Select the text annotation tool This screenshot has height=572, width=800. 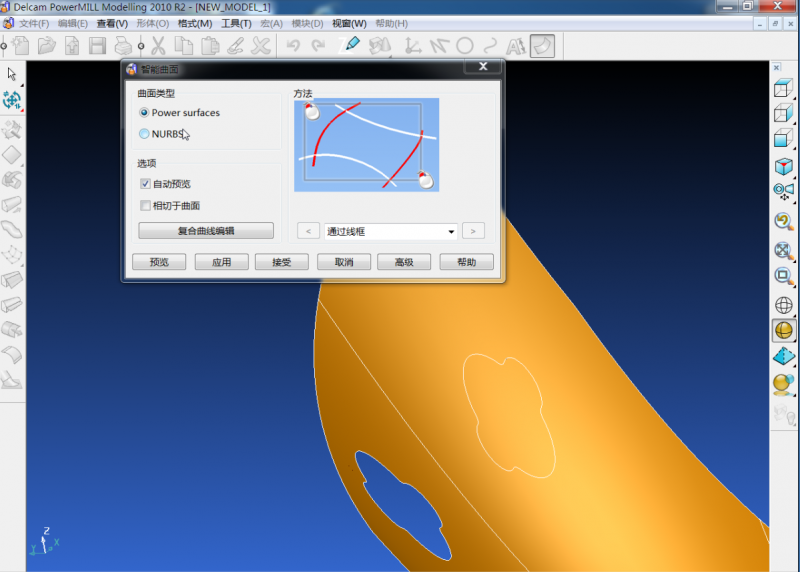pos(516,46)
